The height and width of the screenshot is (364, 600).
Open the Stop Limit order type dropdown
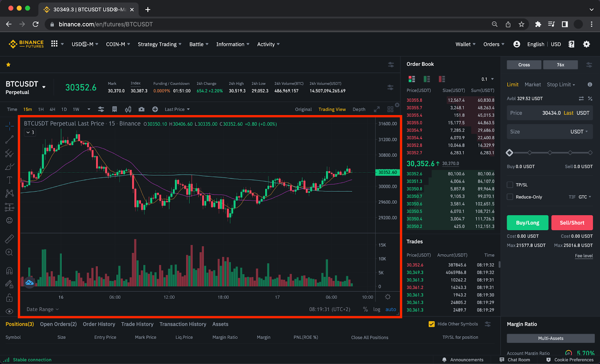[561, 85]
